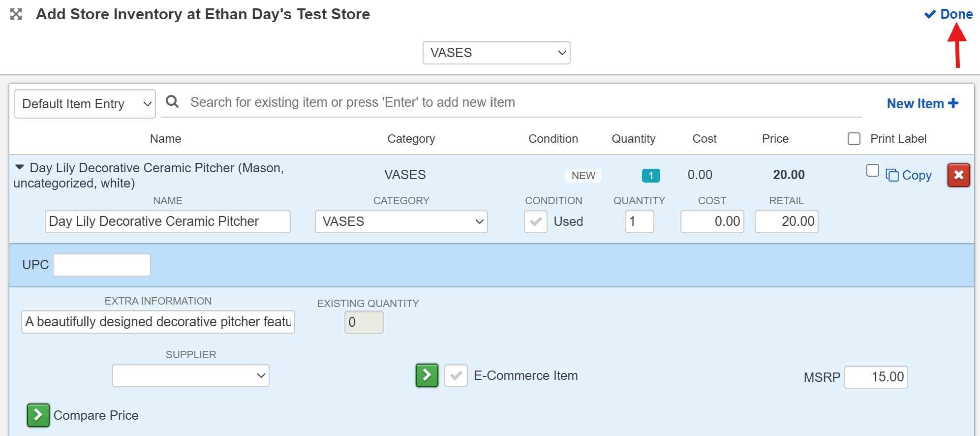Click the UPC input field
The image size is (980, 436).
pos(102,265)
